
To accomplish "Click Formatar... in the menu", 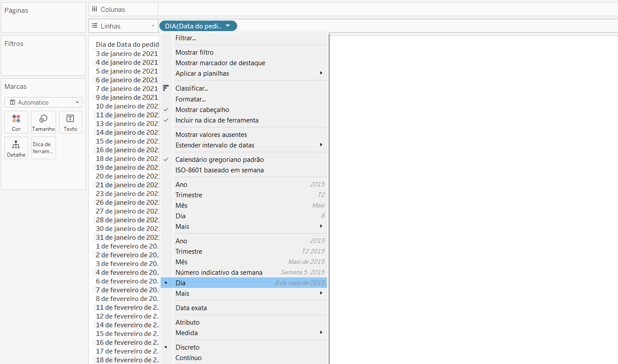I will pos(190,99).
